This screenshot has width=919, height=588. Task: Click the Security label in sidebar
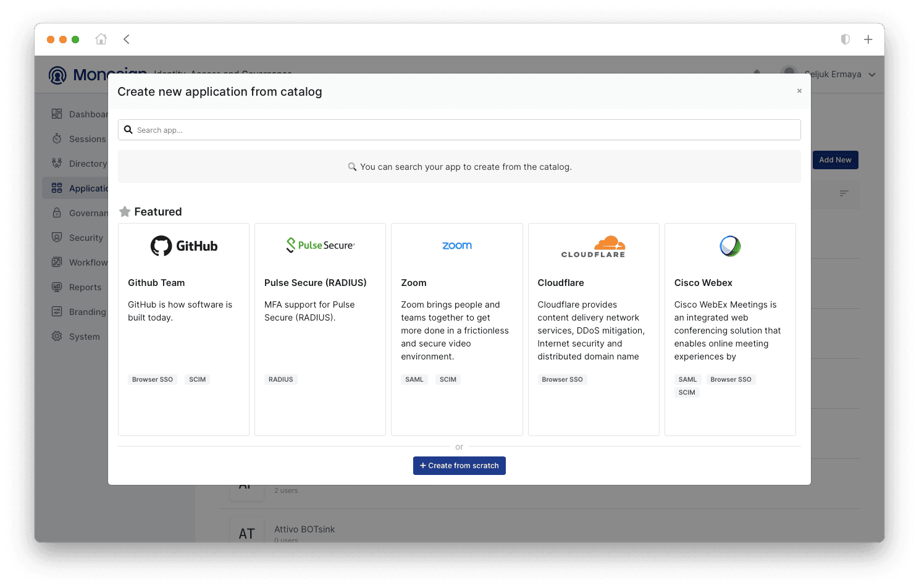(x=86, y=238)
